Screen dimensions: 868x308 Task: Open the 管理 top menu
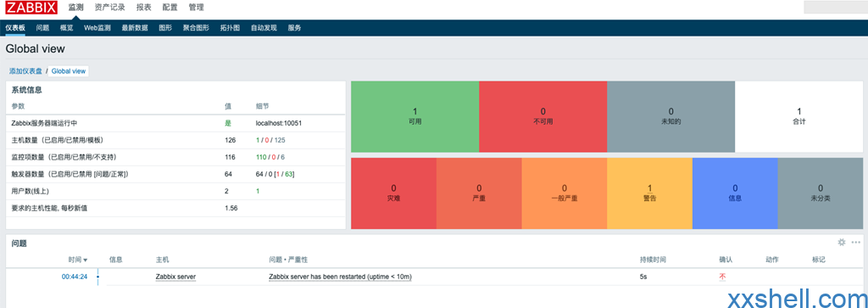[196, 8]
